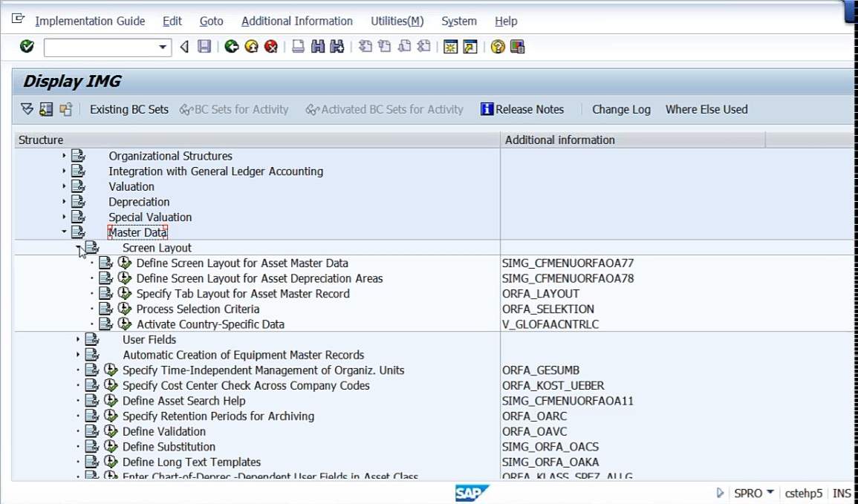Click inside the command input field
The image size is (858, 504).
100,47
